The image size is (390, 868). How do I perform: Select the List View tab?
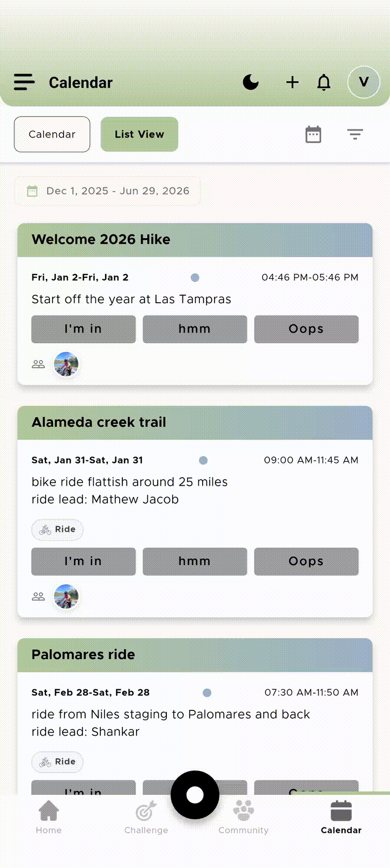coord(139,134)
